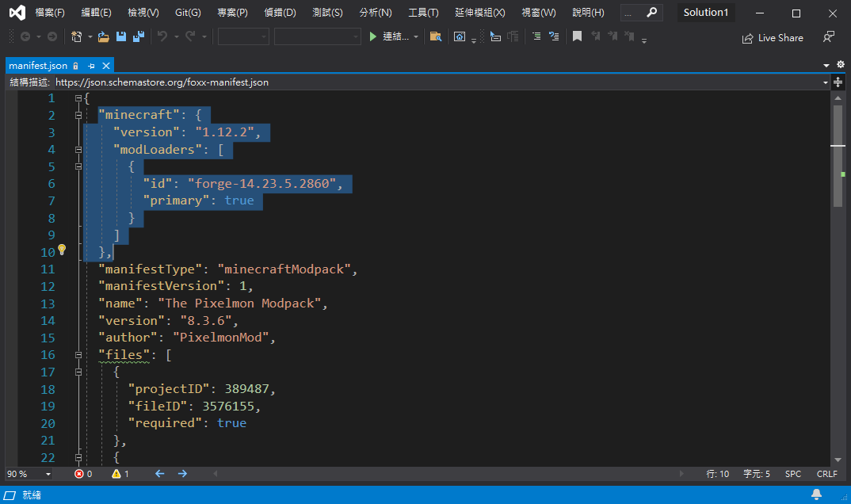
Task: Collapse the object starting at line 5
Action: (78, 166)
